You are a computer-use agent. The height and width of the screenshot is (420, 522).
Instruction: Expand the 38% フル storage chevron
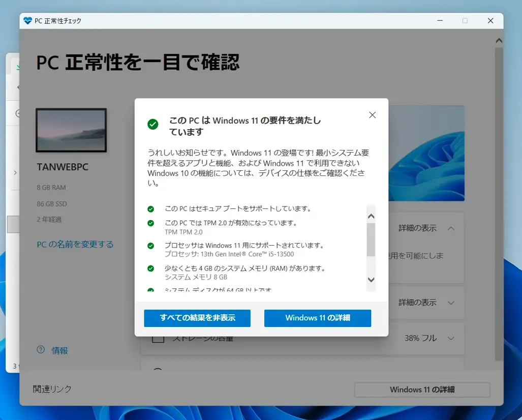451,338
